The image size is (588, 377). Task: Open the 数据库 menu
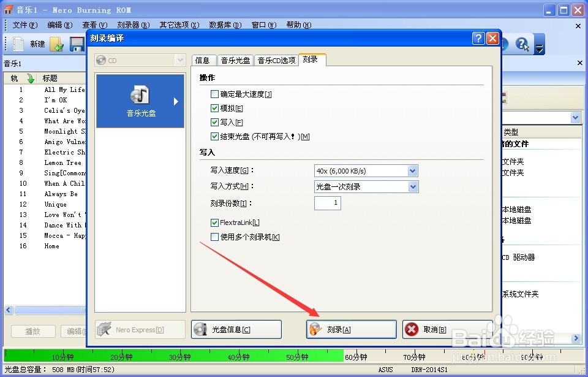(225, 25)
